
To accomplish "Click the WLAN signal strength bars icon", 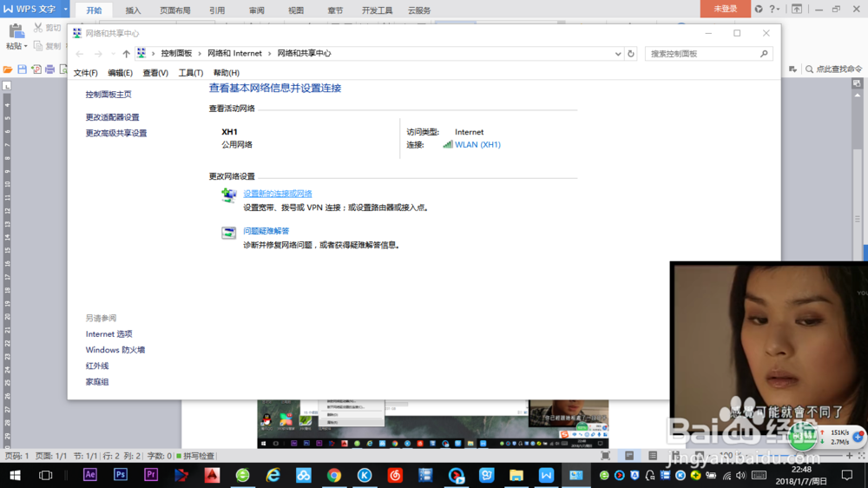I will coord(447,144).
